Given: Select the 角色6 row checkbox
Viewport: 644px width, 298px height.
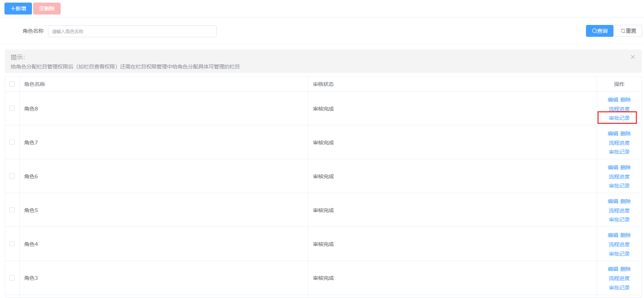Looking at the screenshot, I should [12, 176].
